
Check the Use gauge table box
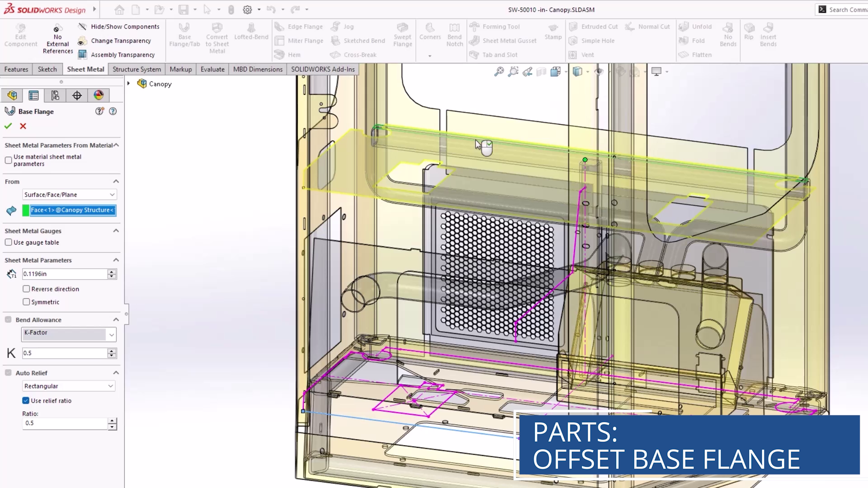[8, 242]
